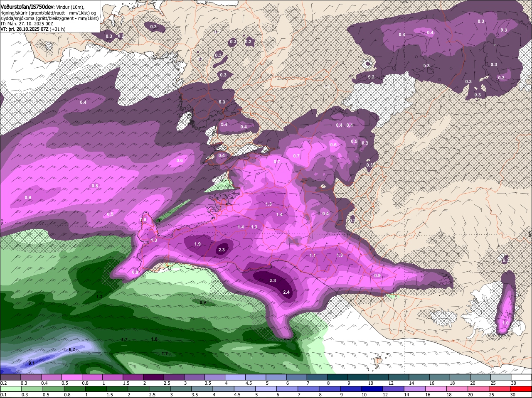Pick the grey 20 swatch in the upper legend row

[480, 377]
